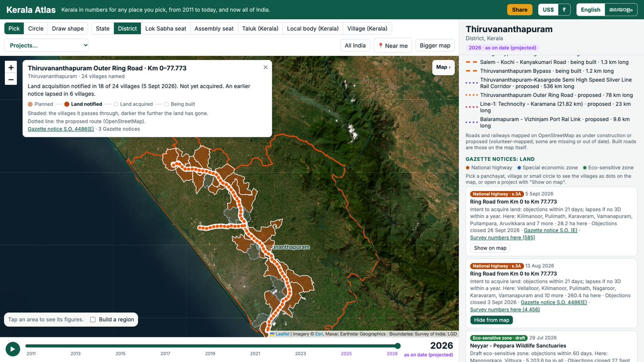Open Survey numbers here (585) link

(502, 238)
